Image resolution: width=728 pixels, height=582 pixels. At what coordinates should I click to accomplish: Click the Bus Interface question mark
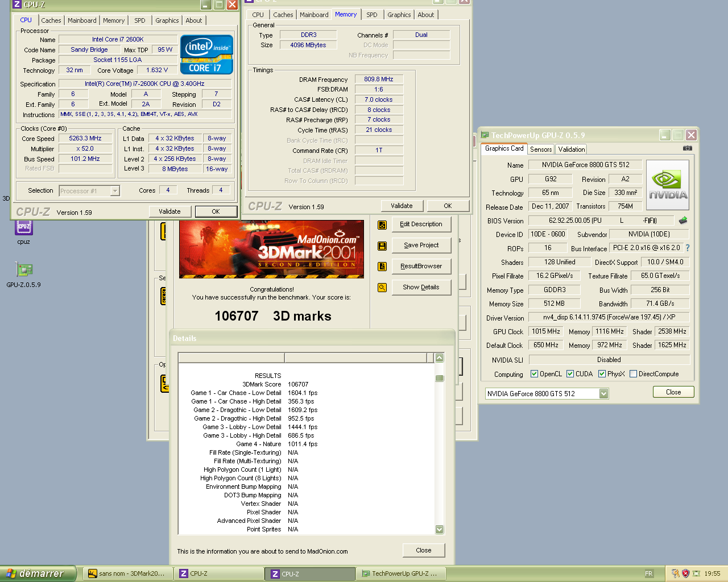pos(688,248)
